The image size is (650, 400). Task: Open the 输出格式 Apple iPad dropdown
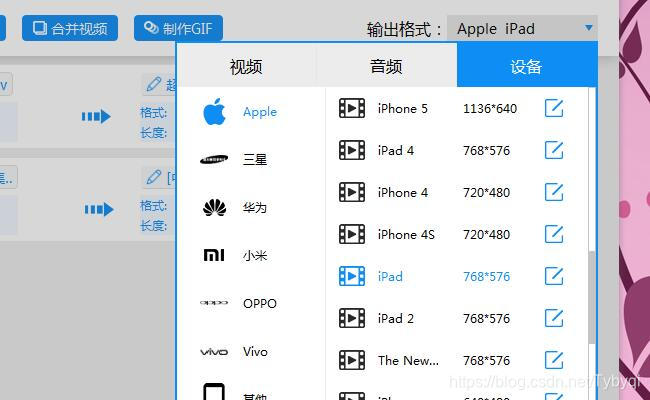[522, 28]
